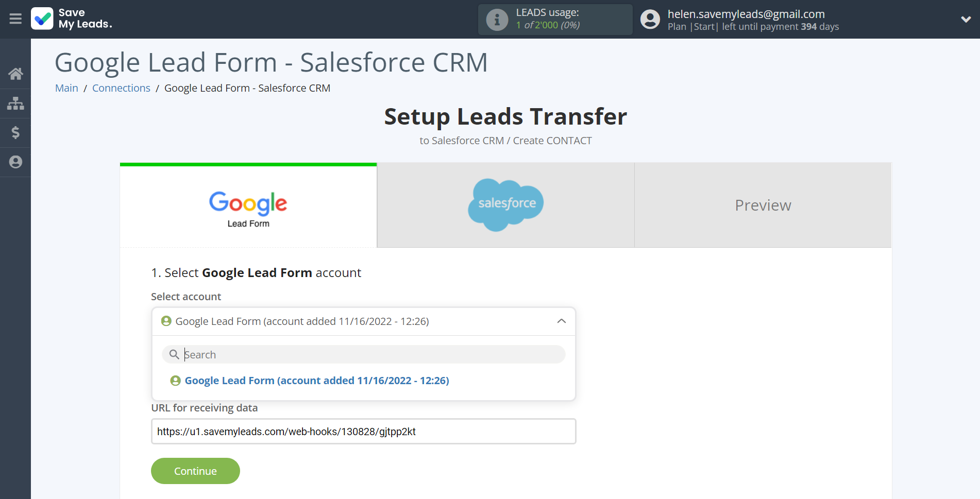Click the URL for receiving data field
980x499 pixels.
[364, 432]
